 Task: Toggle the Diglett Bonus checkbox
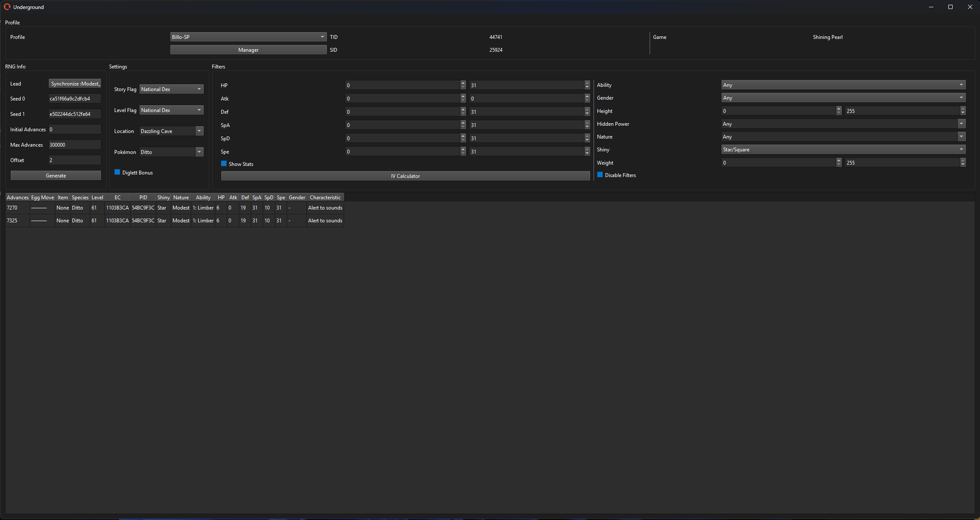point(117,172)
